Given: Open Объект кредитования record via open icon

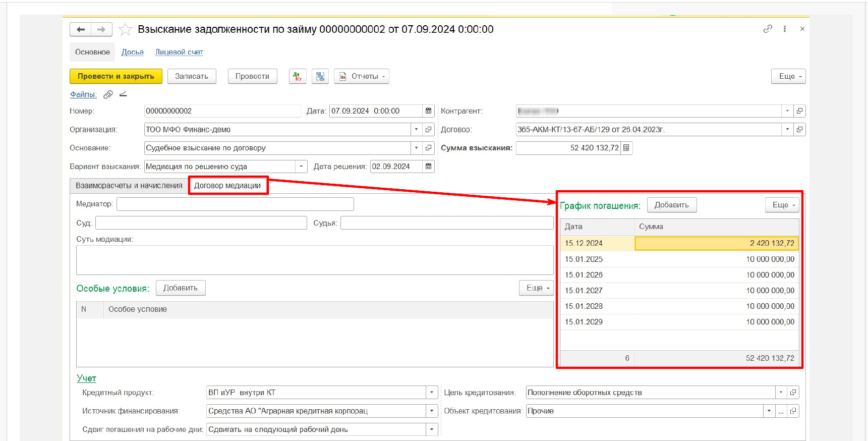Looking at the screenshot, I should (x=793, y=411).
